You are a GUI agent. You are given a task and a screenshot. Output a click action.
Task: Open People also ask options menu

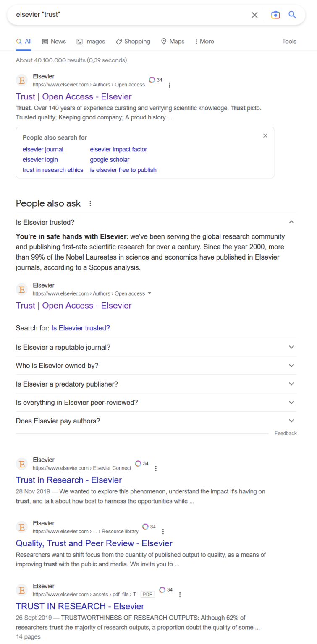[x=90, y=204]
